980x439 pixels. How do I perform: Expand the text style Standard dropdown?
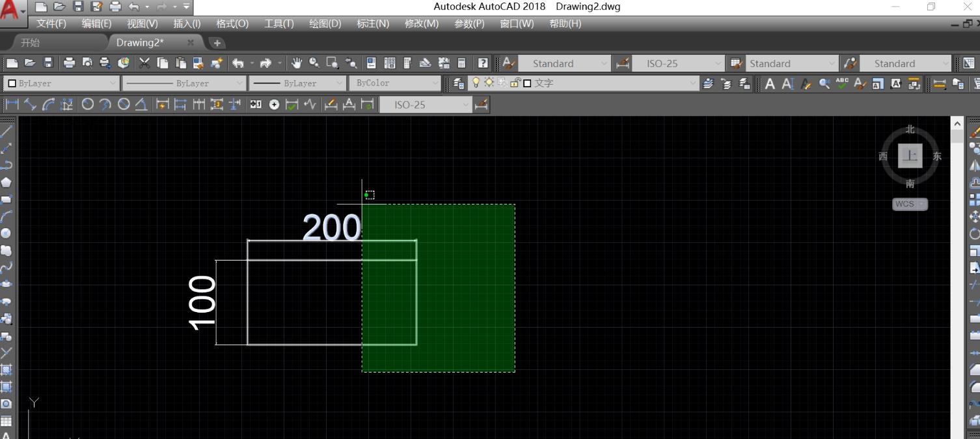point(564,63)
